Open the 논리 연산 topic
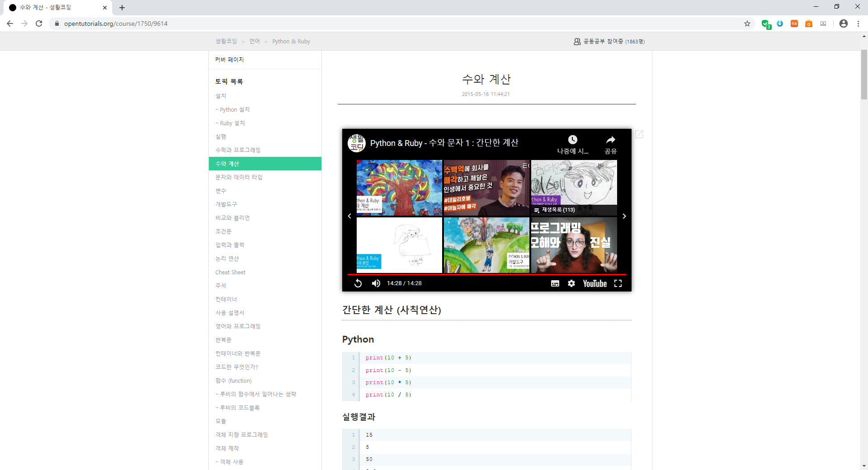The width and height of the screenshot is (868, 470). [227, 258]
